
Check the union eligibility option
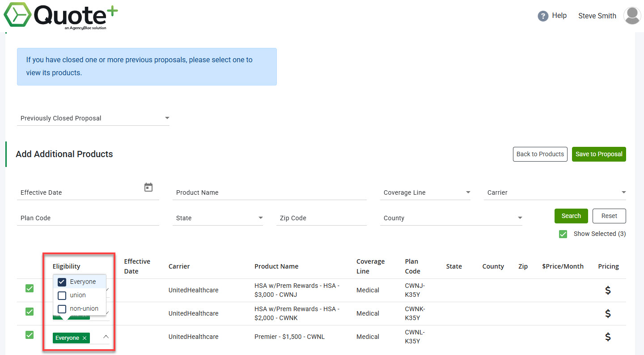(x=61, y=295)
